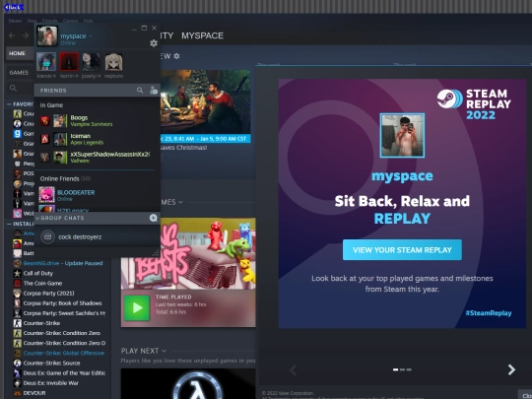Select Call of Duty in library

click(x=38, y=273)
